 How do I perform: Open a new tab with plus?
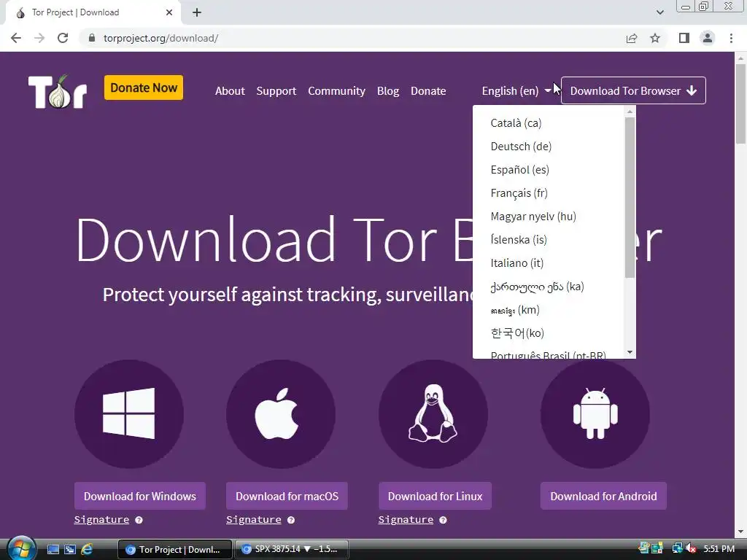coord(197,12)
